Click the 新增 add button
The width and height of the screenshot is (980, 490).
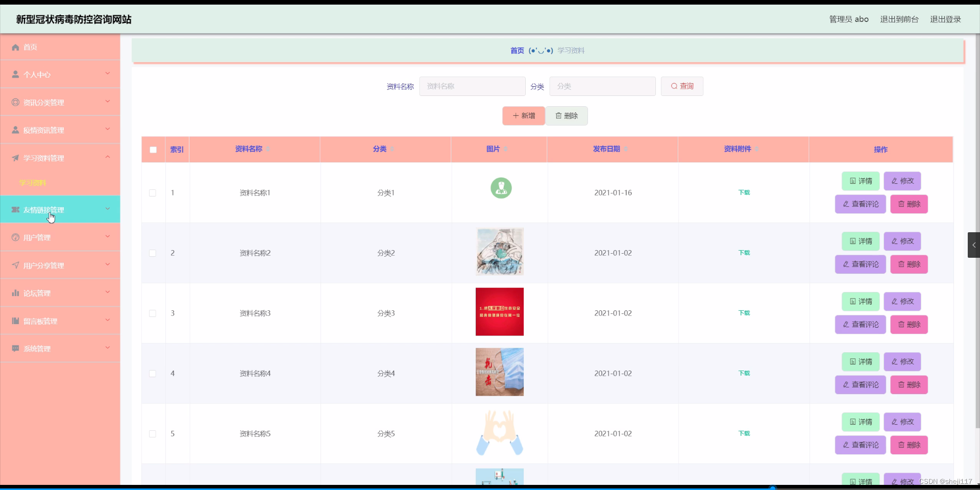point(524,116)
